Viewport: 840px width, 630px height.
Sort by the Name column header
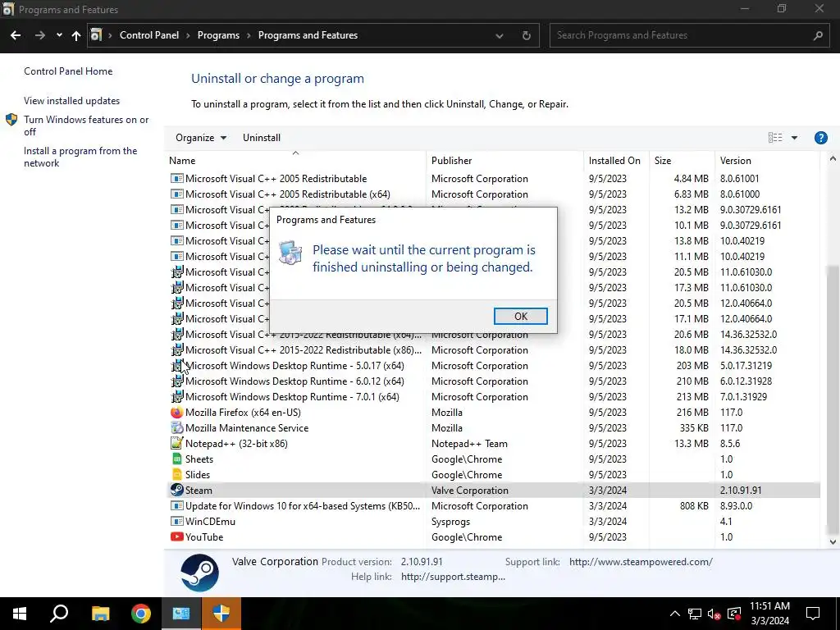click(182, 161)
